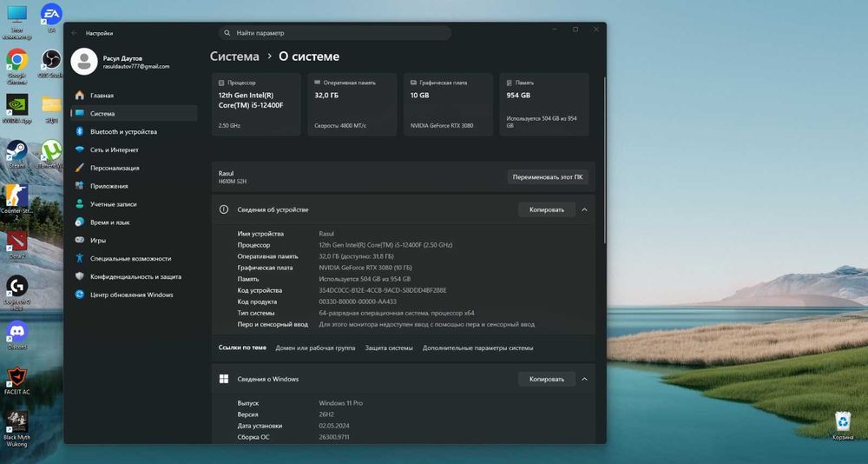Open Дополнительные параметры системы link
The height and width of the screenshot is (464, 868).
pyautogui.click(x=477, y=348)
